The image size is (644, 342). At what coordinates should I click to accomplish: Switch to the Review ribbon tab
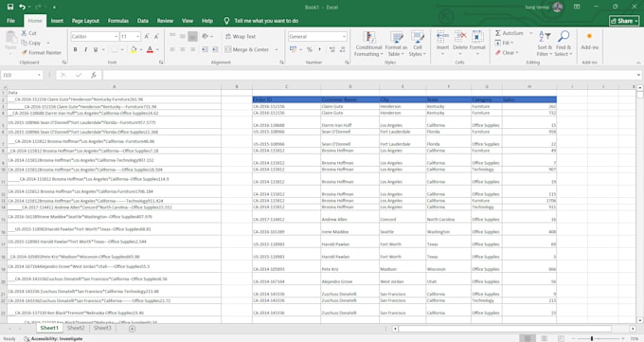click(165, 21)
